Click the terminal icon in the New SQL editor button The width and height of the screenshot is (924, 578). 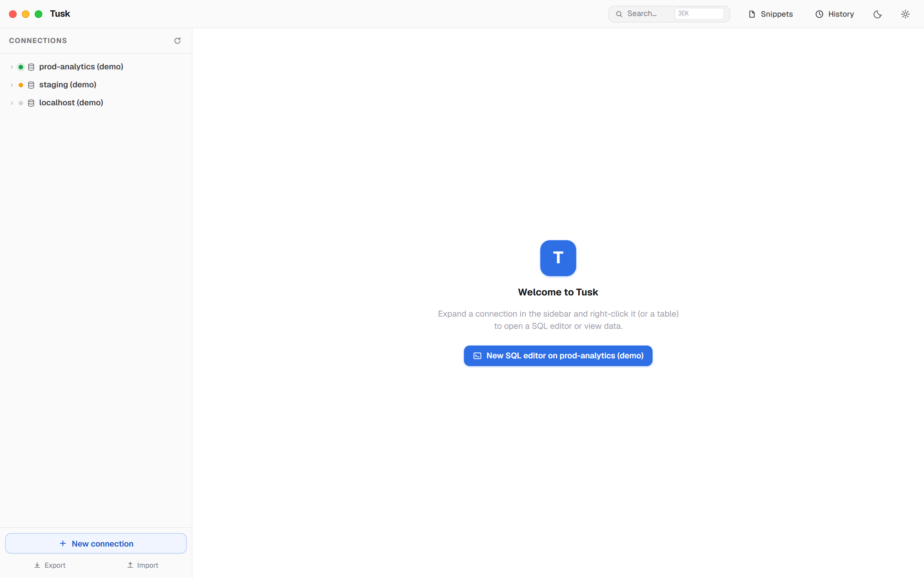coord(477,356)
